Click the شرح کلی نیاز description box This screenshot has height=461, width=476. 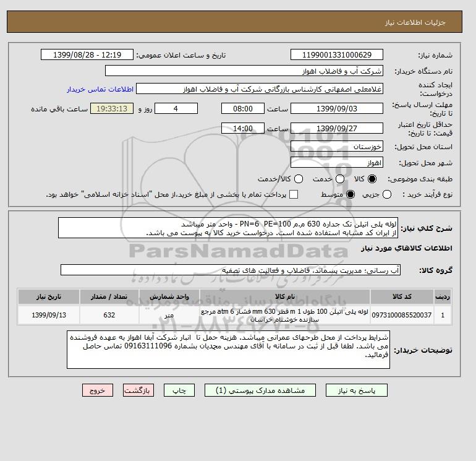pos(228,228)
